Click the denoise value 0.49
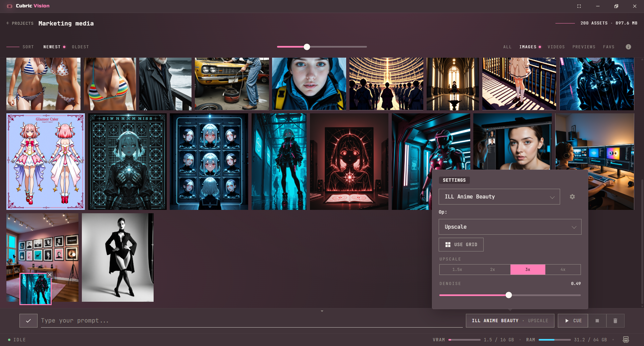Viewport: 644px width, 346px height. [576, 284]
